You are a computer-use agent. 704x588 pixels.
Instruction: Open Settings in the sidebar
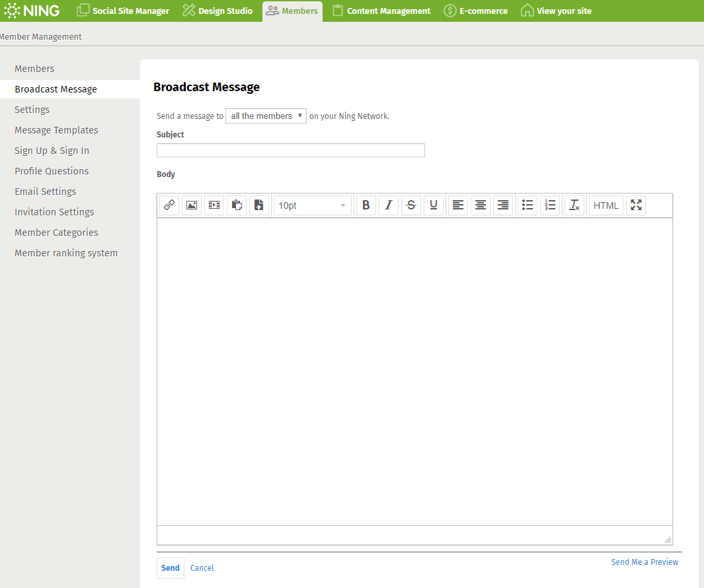32,110
